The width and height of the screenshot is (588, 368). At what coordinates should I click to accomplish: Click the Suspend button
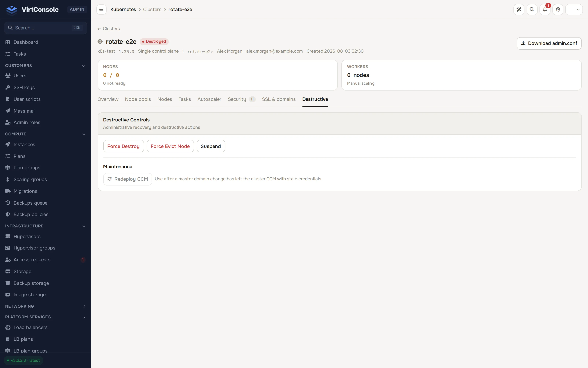tap(211, 146)
